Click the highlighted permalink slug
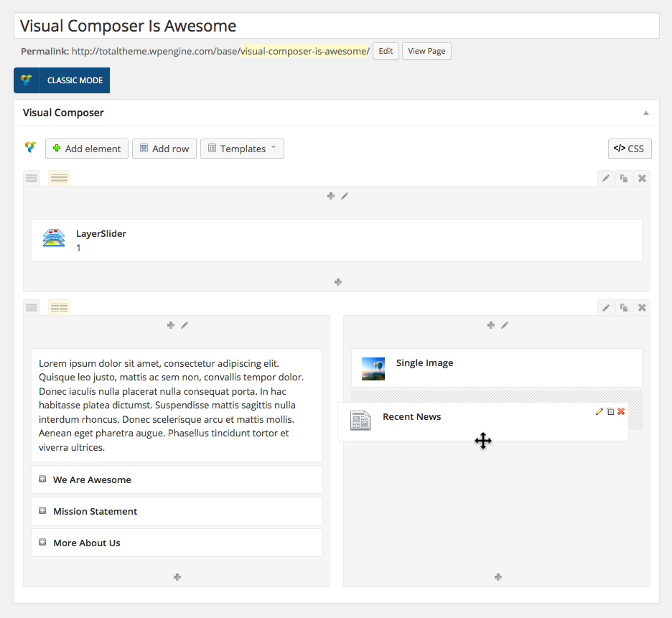The height and width of the screenshot is (618, 672). pos(304,51)
